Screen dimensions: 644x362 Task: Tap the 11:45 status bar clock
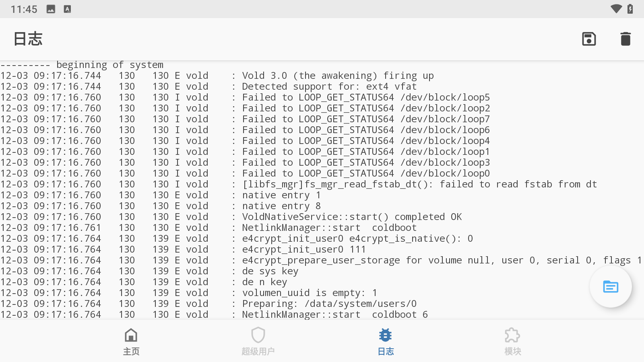24,9
